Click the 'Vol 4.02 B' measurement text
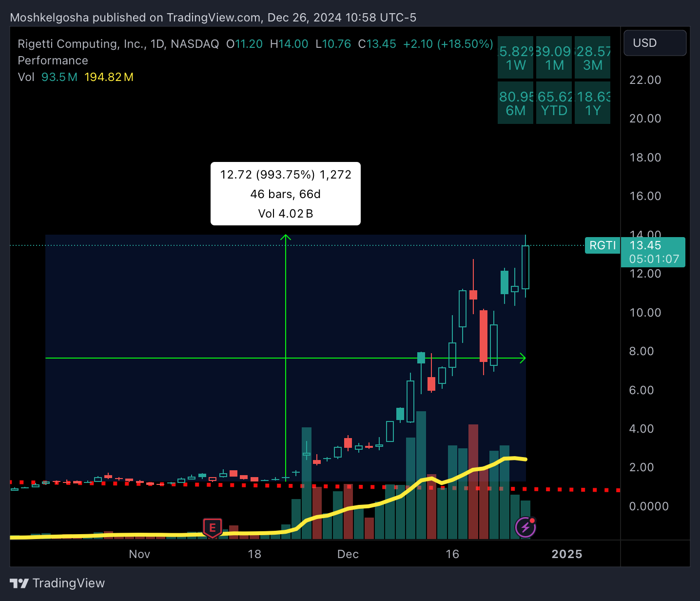 tap(286, 214)
